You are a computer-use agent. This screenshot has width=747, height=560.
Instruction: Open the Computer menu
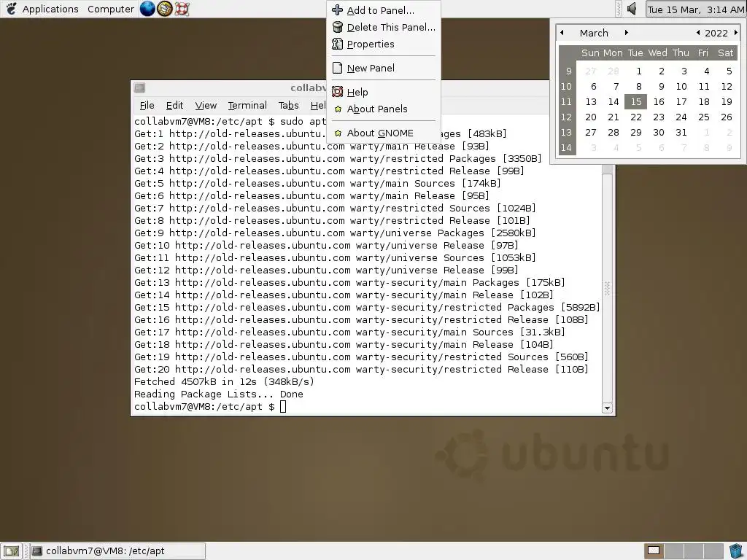point(111,9)
